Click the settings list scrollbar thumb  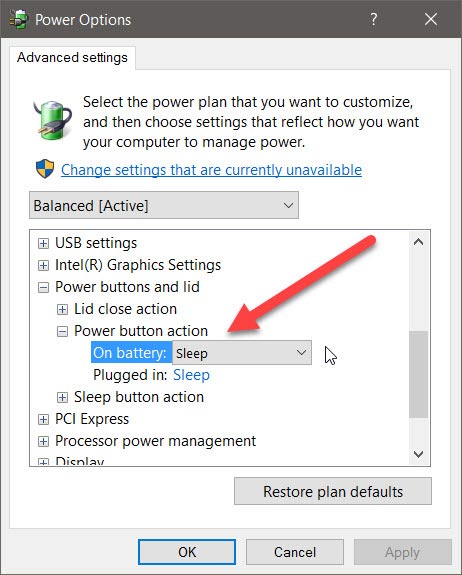click(418, 374)
